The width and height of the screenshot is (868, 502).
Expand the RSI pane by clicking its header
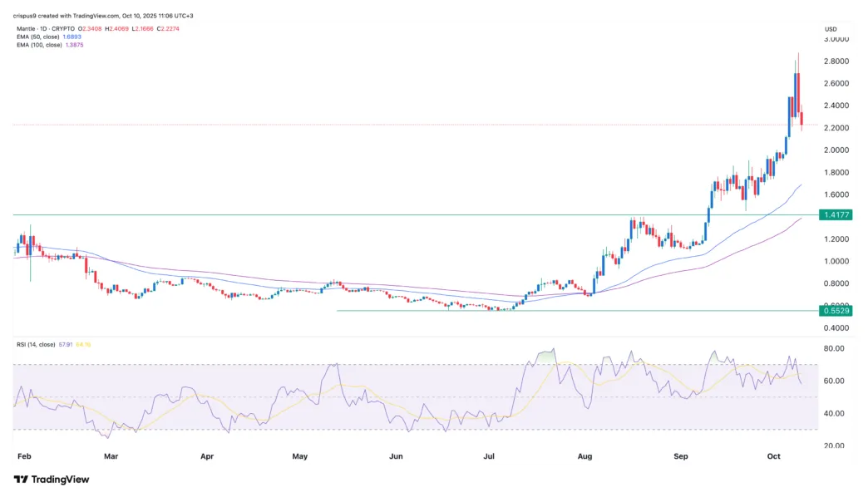coord(35,343)
